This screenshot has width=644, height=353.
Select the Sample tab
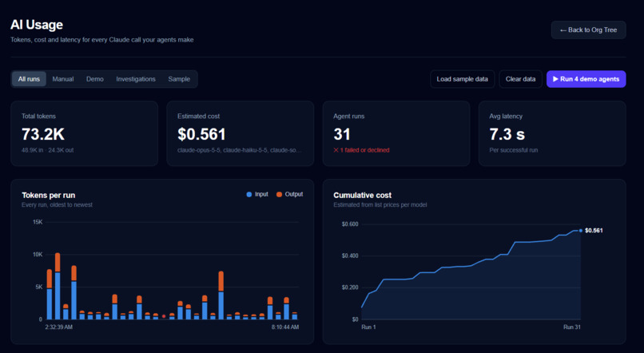coord(179,79)
